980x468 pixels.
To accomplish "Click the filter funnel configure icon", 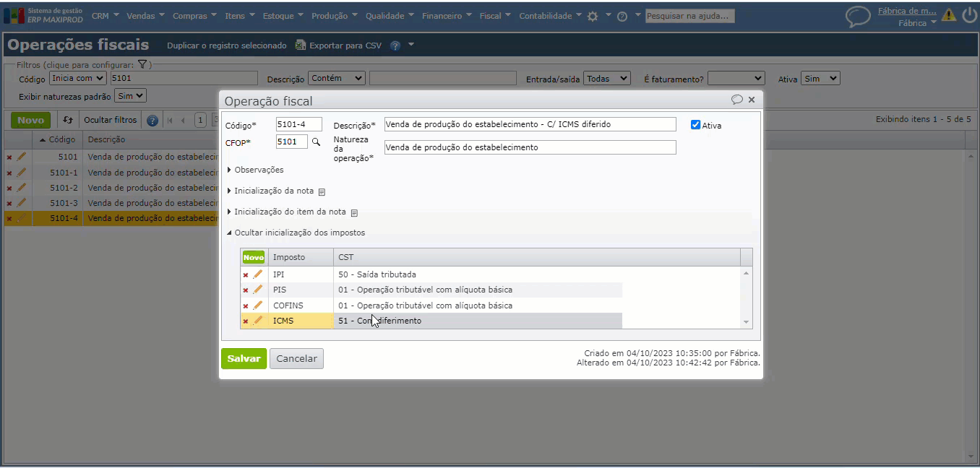I will (142, 64).
